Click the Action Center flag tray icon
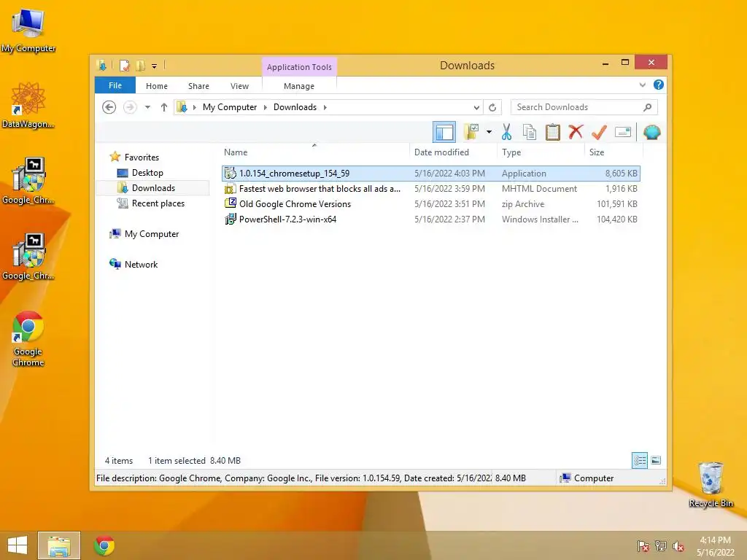Screen dimensions: 747x560 643,546
